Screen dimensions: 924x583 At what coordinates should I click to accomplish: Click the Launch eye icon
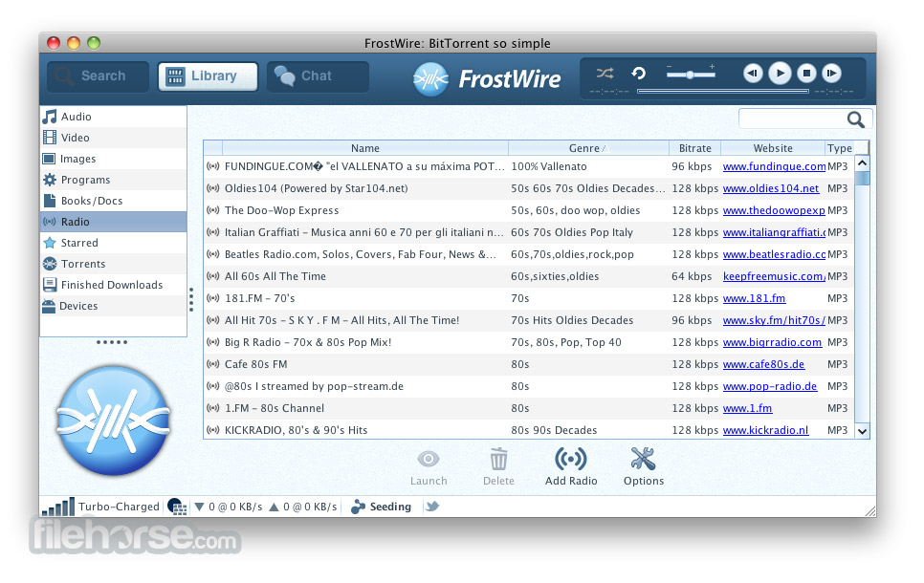coord(429,460)
